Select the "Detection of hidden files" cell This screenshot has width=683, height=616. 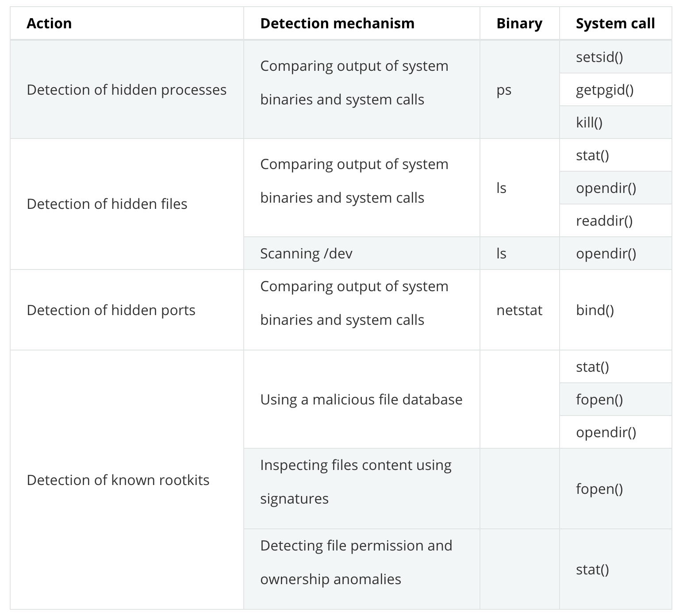coord(107,204)
